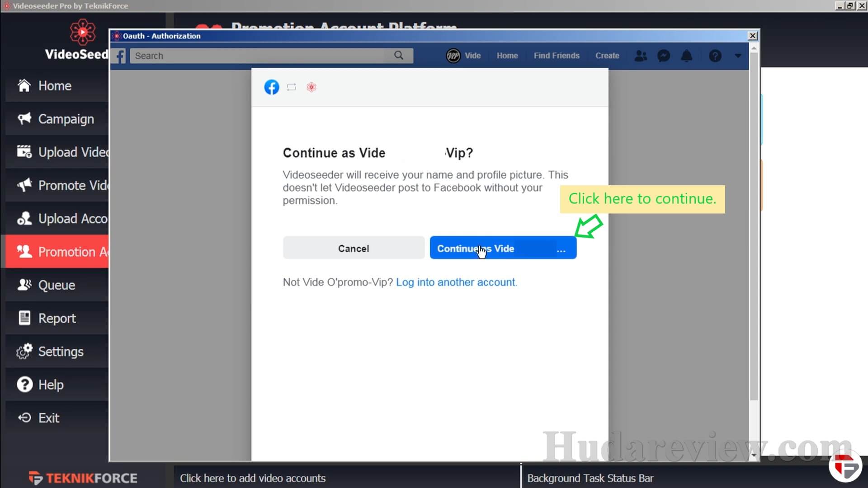The width and height of the screenshot is (868, 488).
Task: Minimize the Videoseeder Pro main window
Action: point(840,6)
